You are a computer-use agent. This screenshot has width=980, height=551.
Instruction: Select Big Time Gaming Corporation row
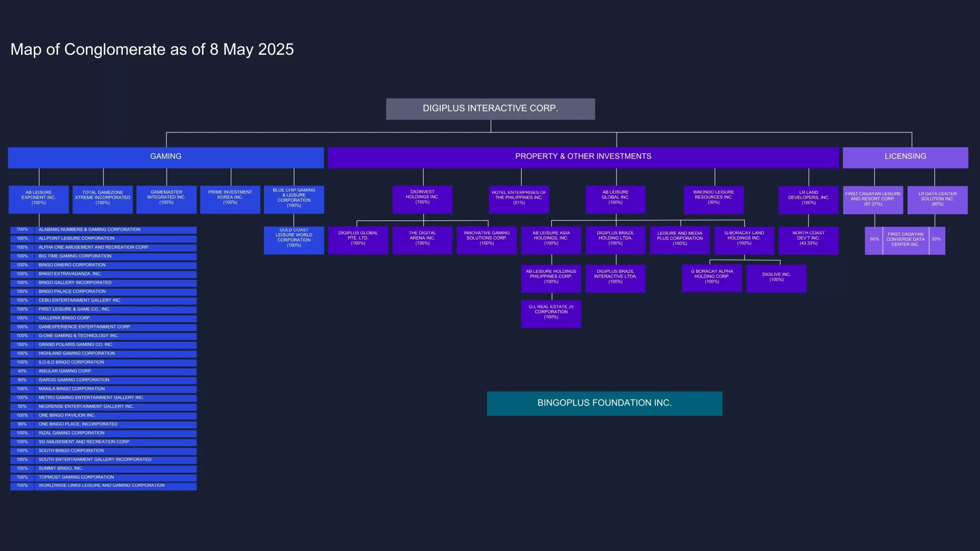(103, 256)
